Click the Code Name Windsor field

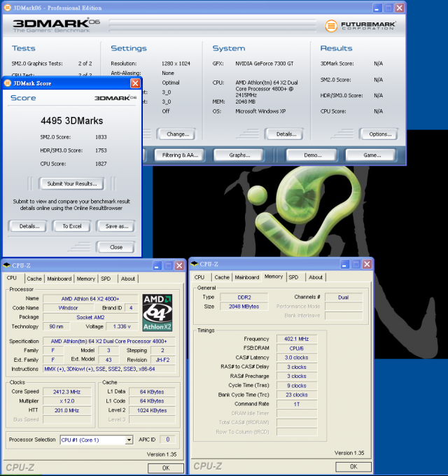click(x=68, y=308)
